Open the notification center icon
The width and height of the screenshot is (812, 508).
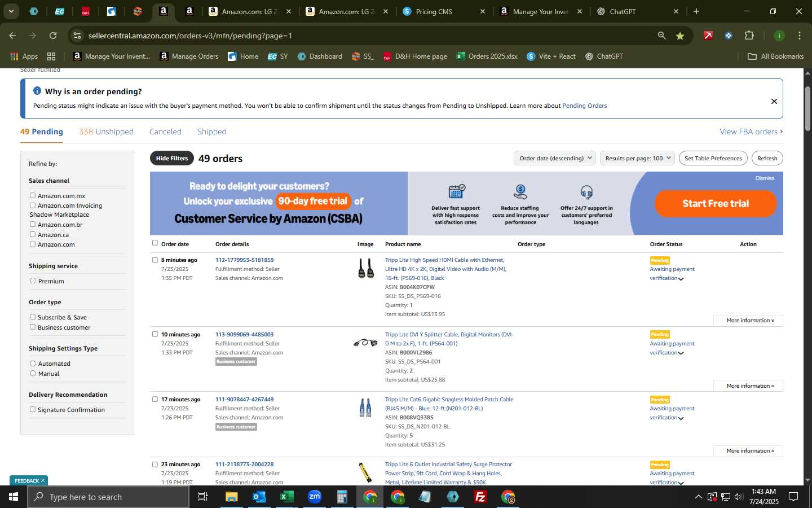[793, 497]
